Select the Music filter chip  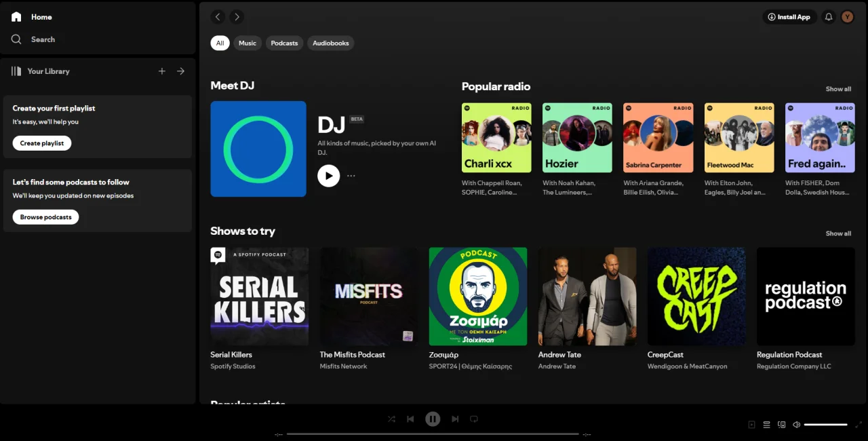click(248, 43)
